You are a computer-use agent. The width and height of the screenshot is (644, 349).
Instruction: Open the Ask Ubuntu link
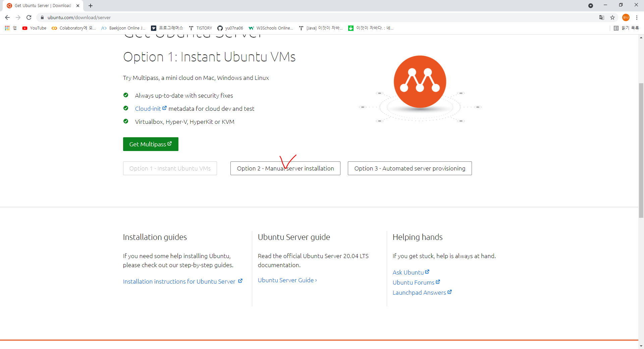[x=411, y=272]
